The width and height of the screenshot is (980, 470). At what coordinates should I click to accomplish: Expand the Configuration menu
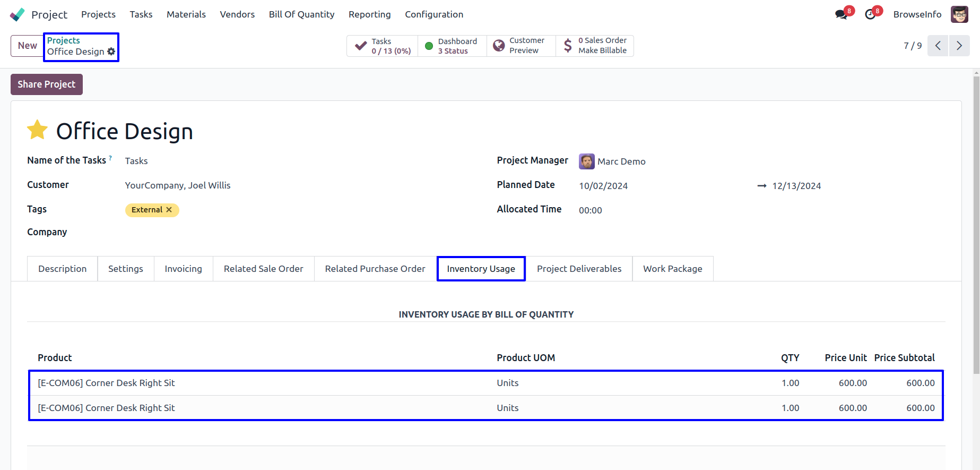click(434, 14)
